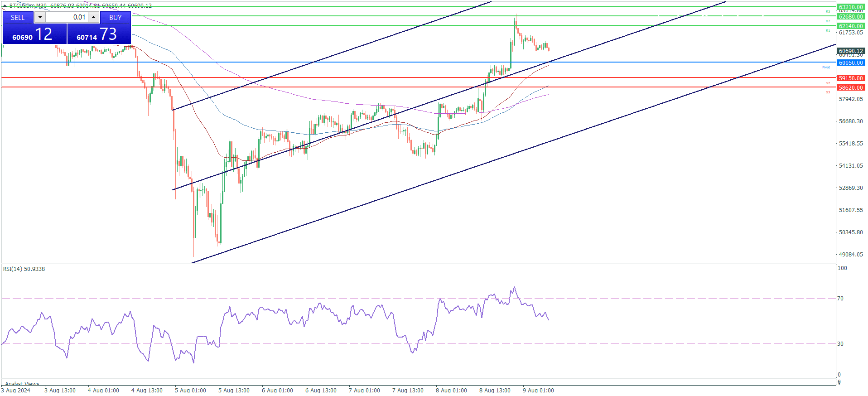Viewport: 868px width, 396px height.
Task: Click the R2 resistance label
Action: (x=828, y=21)
